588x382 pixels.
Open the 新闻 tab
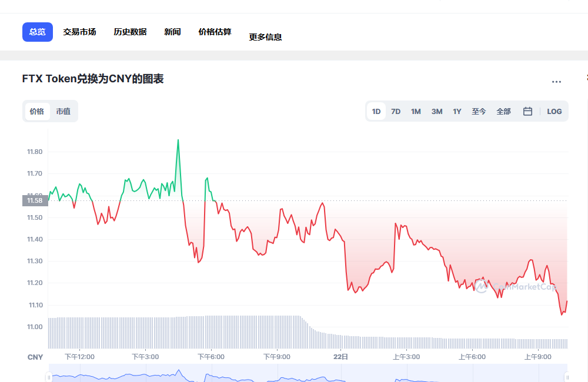172,32
